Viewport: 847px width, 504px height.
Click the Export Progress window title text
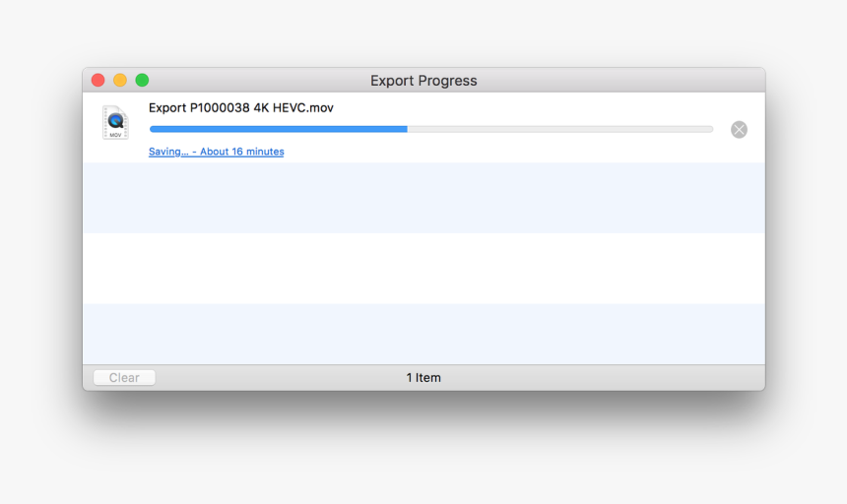[x=423, y=81]
